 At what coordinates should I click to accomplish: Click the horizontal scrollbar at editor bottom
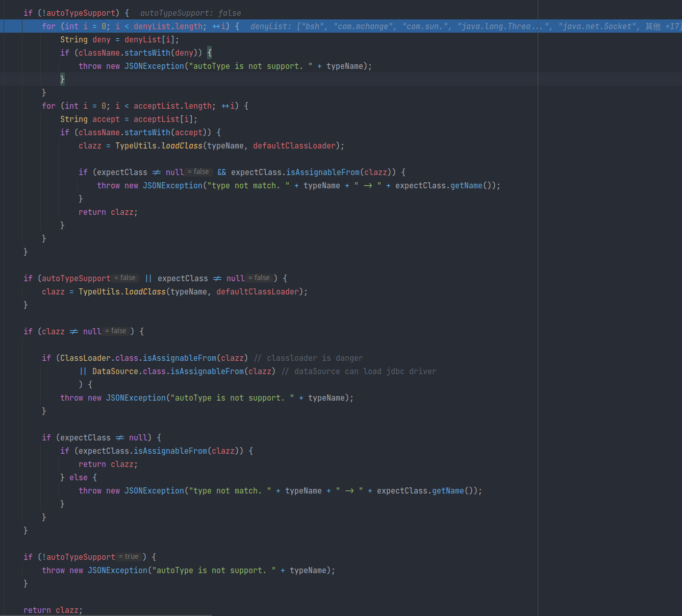coord(106,615)
